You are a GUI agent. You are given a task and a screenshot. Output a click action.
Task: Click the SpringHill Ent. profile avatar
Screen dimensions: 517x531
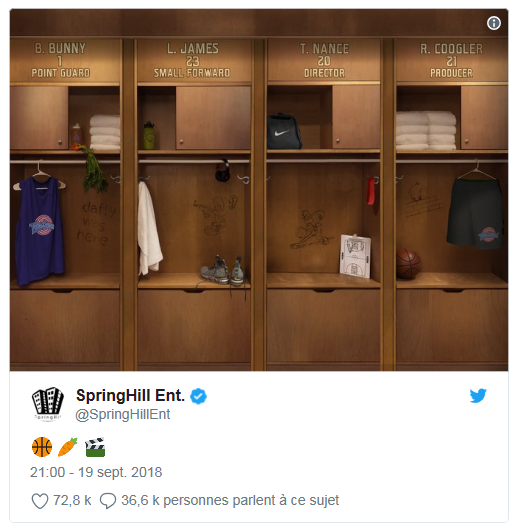coord(48,403)
